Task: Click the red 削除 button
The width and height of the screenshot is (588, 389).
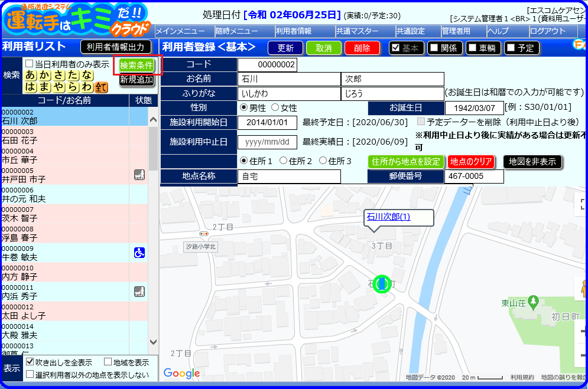Action: pos(362,48)
